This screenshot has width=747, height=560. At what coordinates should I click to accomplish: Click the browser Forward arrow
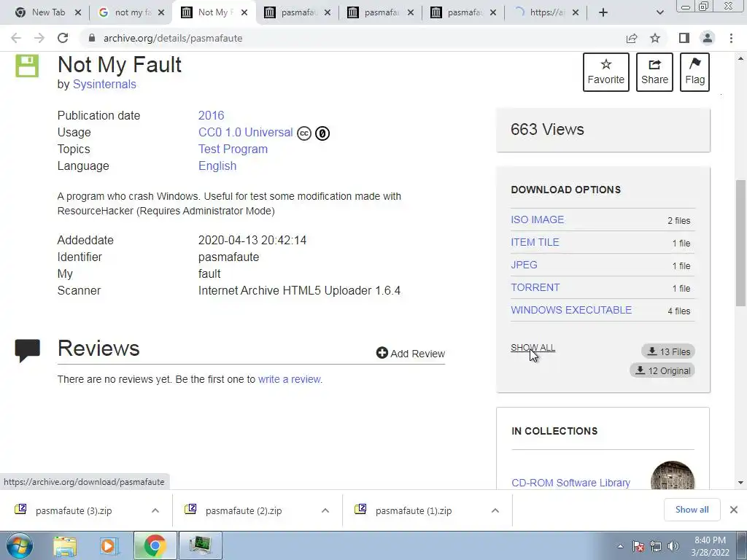click(x=39, y=38)
